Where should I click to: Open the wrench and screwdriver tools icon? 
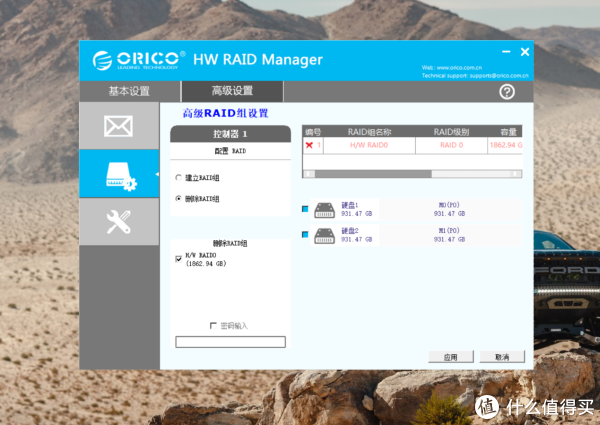pos(118,222)
